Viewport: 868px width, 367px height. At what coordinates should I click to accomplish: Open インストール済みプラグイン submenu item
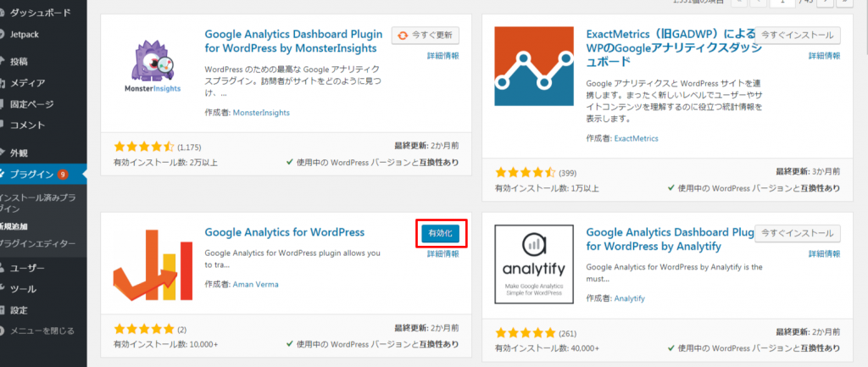39,203
